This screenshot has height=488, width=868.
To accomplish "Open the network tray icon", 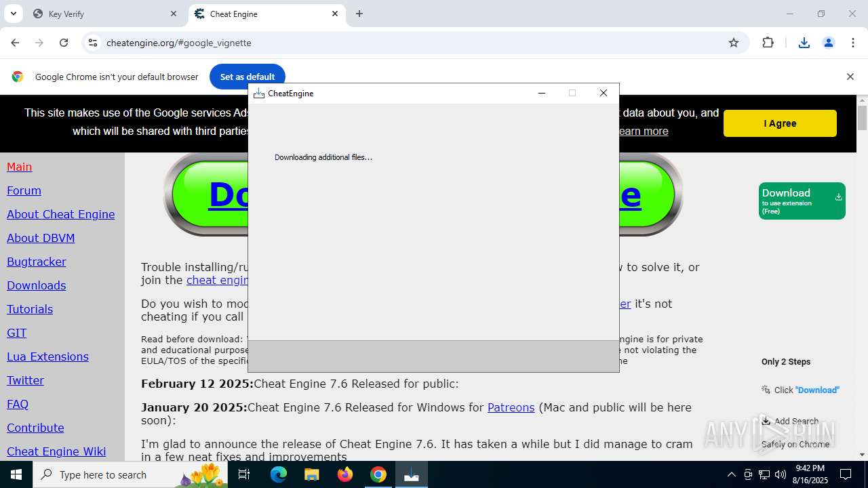I will [764, 474].
